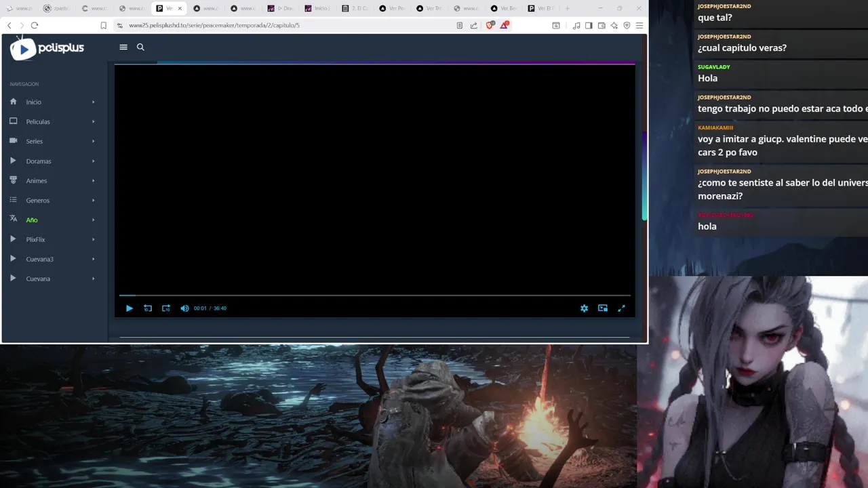Screen dimensions: 868x488
Task: Skip video forward 10 seconds
Action: [x=166, y=308]
